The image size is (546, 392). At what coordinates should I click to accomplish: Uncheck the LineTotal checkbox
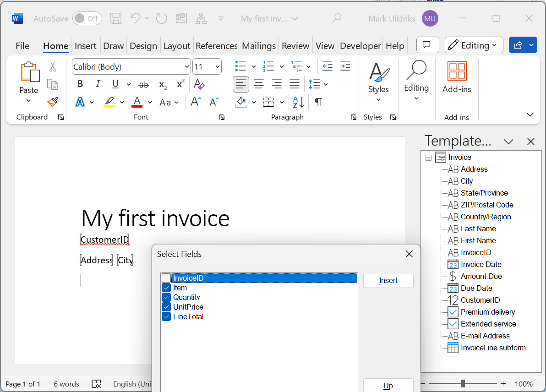point(166,316)
